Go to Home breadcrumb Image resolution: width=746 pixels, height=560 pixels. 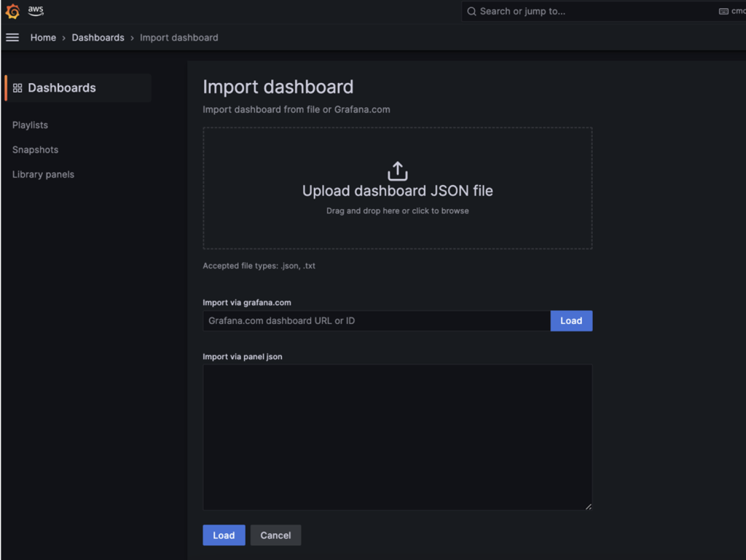[x=43, y=38]
